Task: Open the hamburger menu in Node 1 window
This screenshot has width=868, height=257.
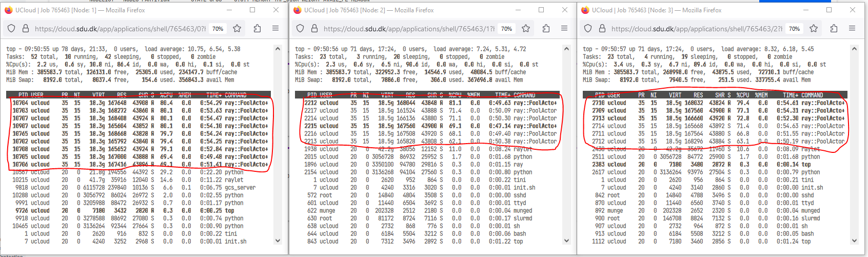Action: (275, 29)
